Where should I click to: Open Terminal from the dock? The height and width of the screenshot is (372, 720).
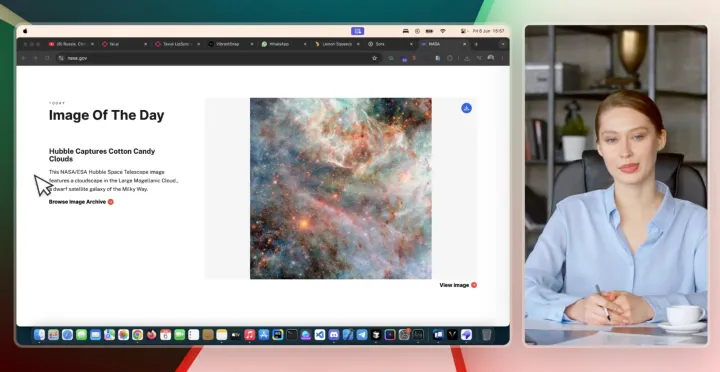(292, 335)
